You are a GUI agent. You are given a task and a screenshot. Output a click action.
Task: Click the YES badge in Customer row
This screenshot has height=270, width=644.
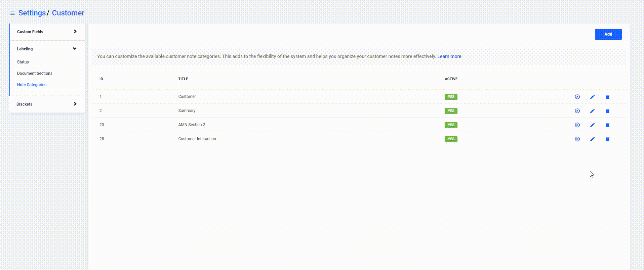451,97
